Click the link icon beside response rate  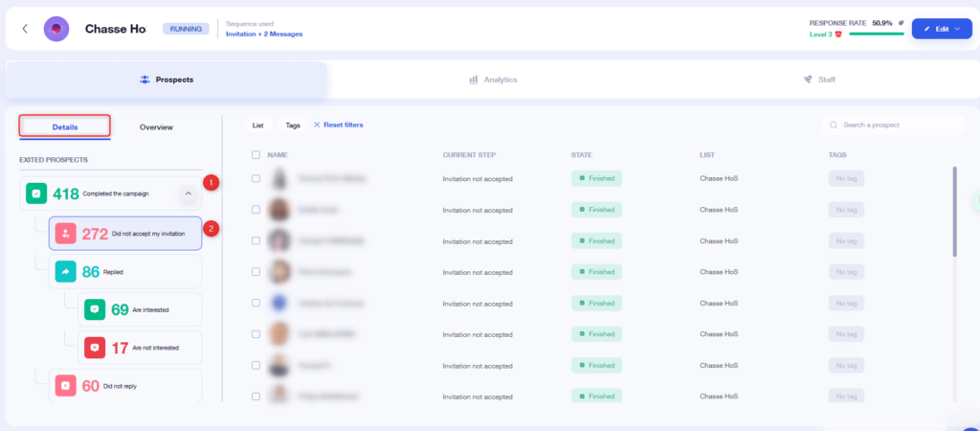point(902,23)
